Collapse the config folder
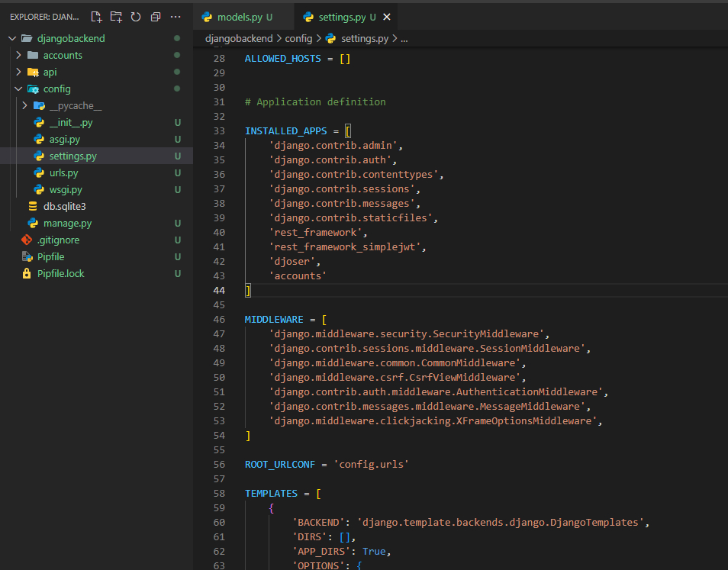 tap(56, 89)
